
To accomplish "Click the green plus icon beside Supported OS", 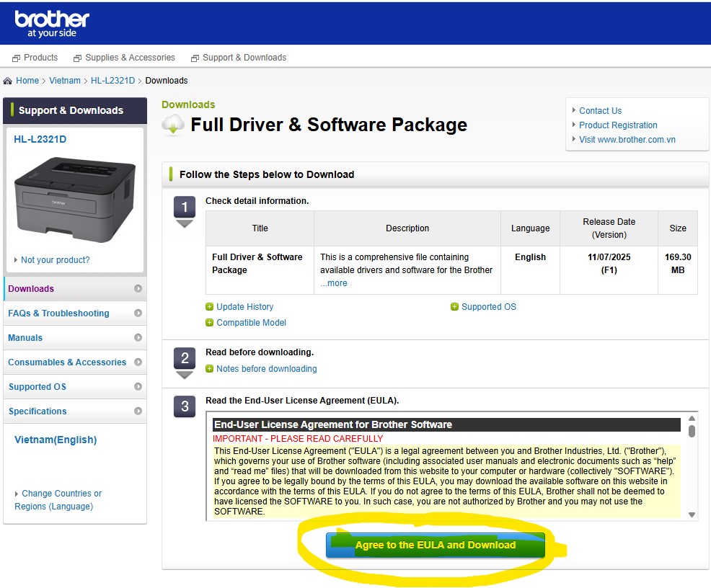I will [x=455, y=307].
